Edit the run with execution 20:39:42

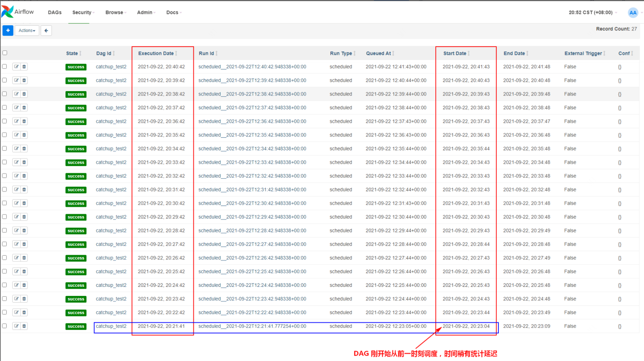(x=16, y=80)
